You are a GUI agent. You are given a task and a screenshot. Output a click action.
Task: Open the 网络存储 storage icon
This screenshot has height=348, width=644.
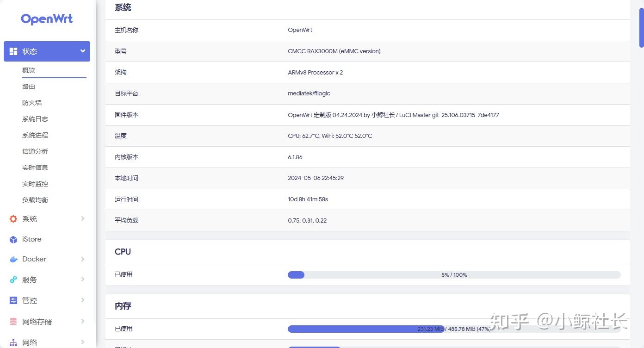pyautogui.click(x=13, y=321)
